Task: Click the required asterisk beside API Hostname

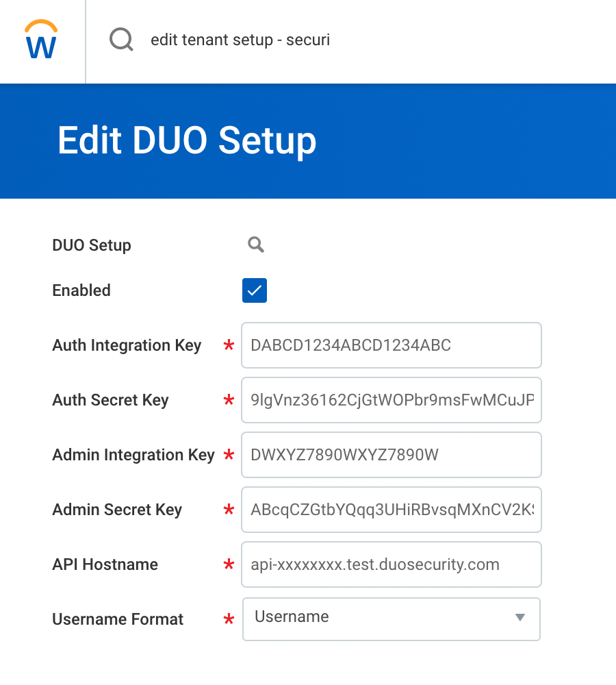Action: tap(228, 565)
